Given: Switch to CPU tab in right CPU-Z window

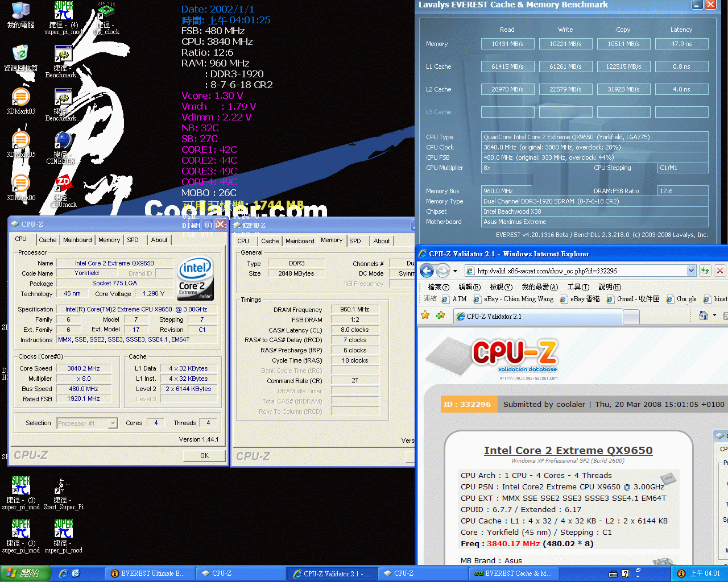Looking at the screenshot, I should point(243,241).
